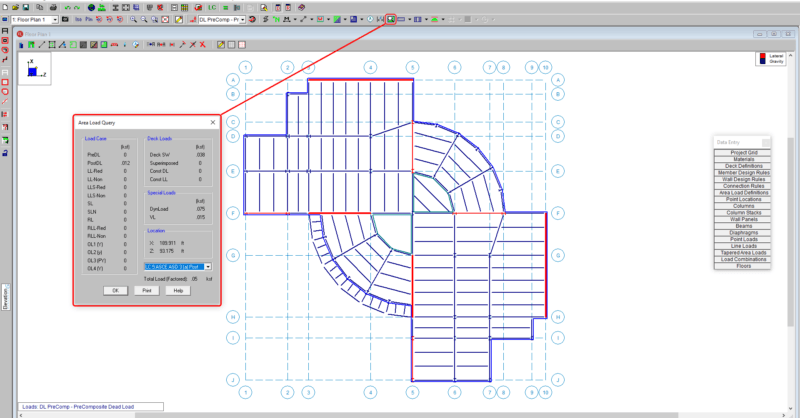The image size is (800, 418).
Task: Click the New file icon
Action: coord(5,6)
